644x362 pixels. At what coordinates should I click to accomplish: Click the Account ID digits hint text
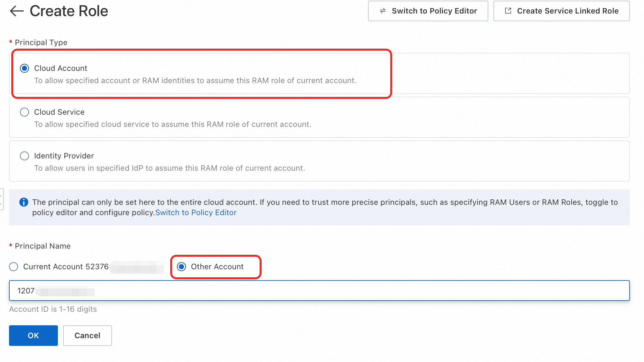(x=53, y=309)
